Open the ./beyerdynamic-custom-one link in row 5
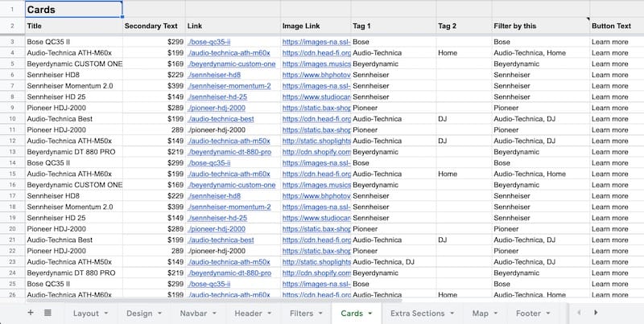This screenshot has width=644, height=324. pos(231,64)
